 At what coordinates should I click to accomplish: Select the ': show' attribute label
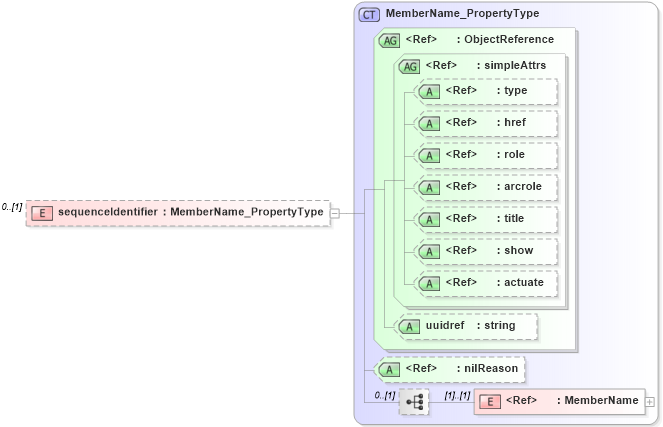click(x=515, y=250)
